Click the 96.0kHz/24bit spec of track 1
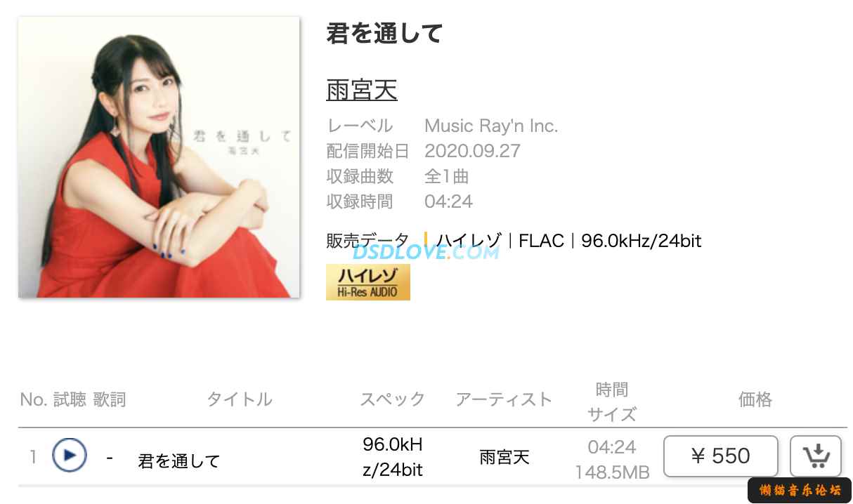The height and width of the screenshot is (504, 853). point(393,457)
